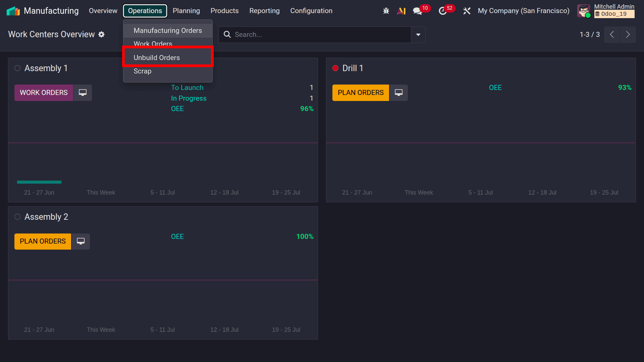Toggle the Assembly 1 status circle
644x362 pixels.
[17, 68]
